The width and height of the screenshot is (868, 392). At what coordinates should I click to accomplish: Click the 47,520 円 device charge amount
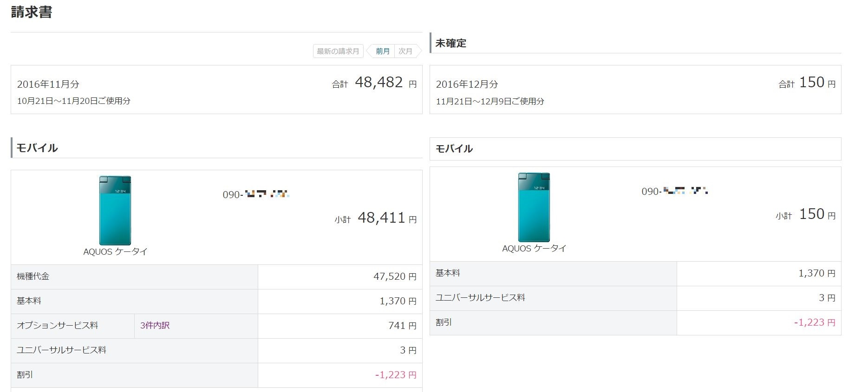[394, 276]
